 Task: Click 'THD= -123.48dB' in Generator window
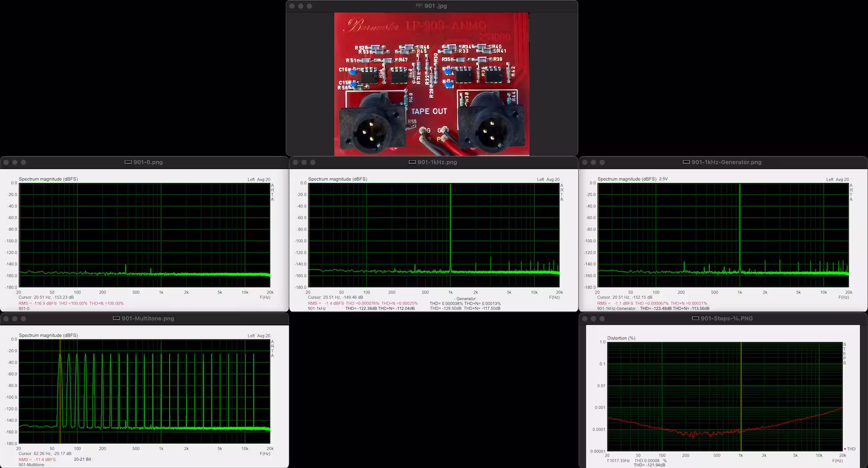pos(656,309)
